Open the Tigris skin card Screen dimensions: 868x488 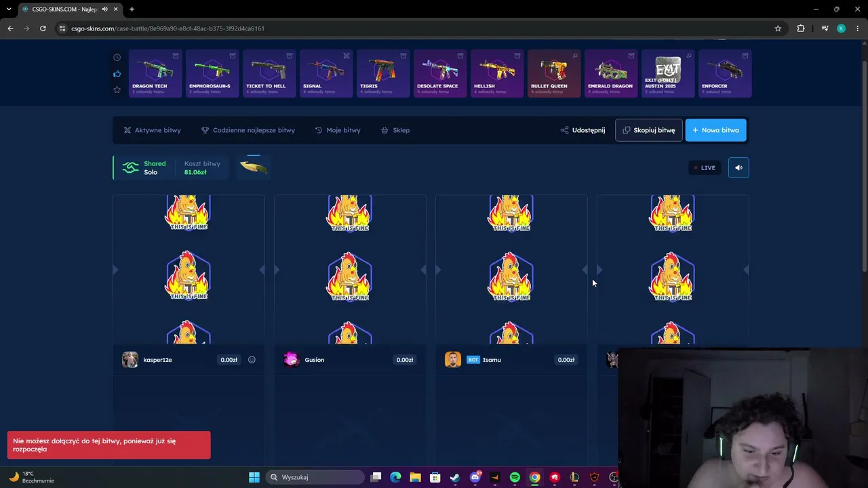click(x=383, y=73)
